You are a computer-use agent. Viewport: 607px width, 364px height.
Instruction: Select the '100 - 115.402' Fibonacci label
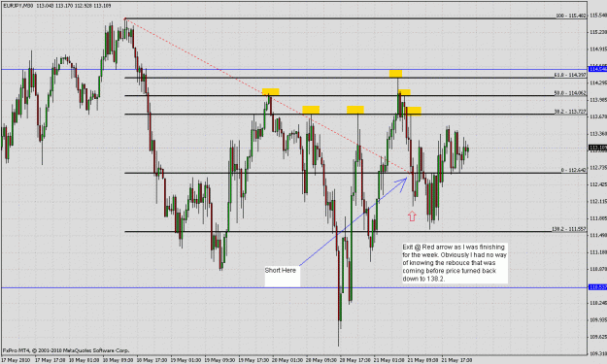[x=571, y=16]
